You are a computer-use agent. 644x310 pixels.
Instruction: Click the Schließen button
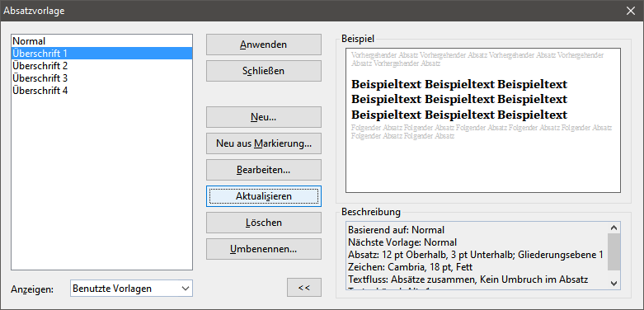coord(264,71)
